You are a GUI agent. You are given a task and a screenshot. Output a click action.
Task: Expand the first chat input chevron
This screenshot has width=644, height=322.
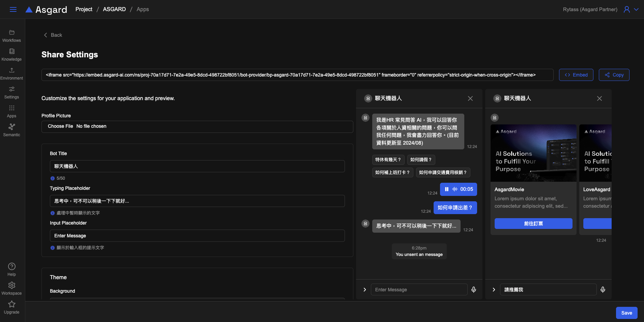[364, 290]
